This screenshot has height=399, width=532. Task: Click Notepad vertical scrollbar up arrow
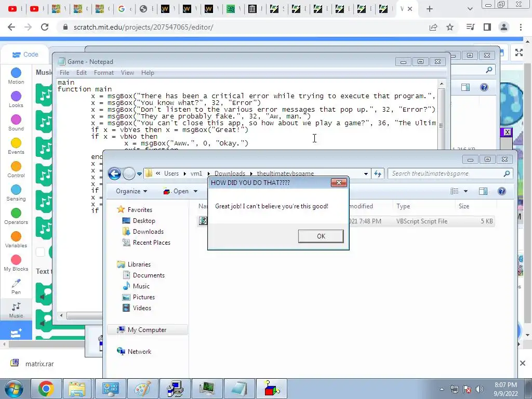(442, 84)
